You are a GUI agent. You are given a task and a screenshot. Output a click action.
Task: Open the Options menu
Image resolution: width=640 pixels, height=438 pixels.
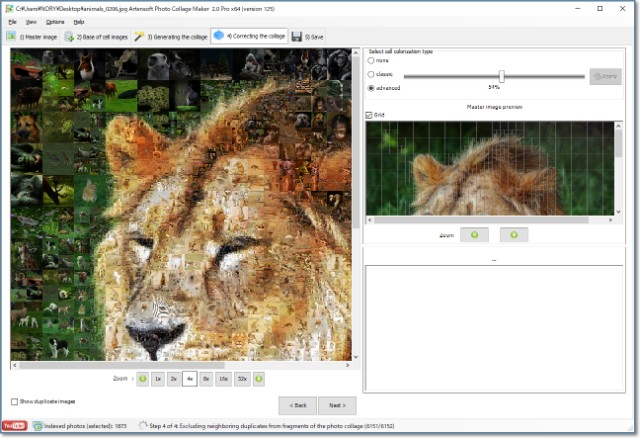[x=55, y=21]
